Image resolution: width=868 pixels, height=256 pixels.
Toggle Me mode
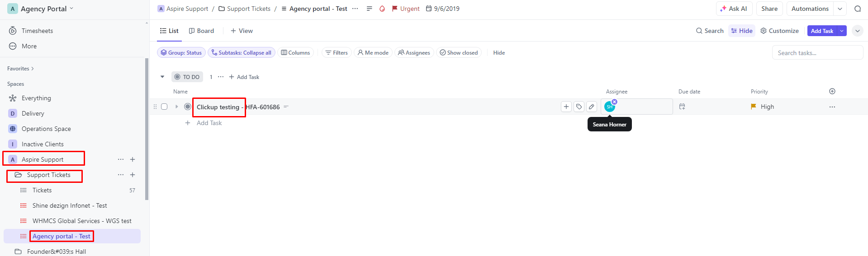(373, 53)
